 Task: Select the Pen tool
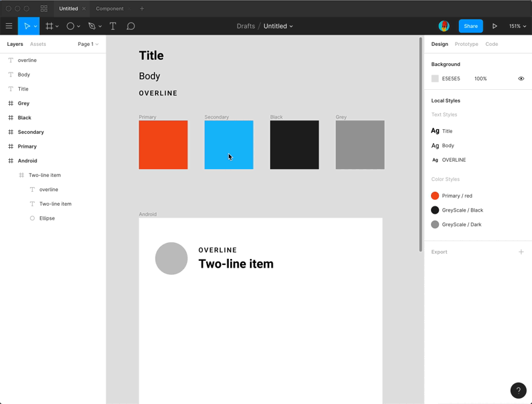92,26
